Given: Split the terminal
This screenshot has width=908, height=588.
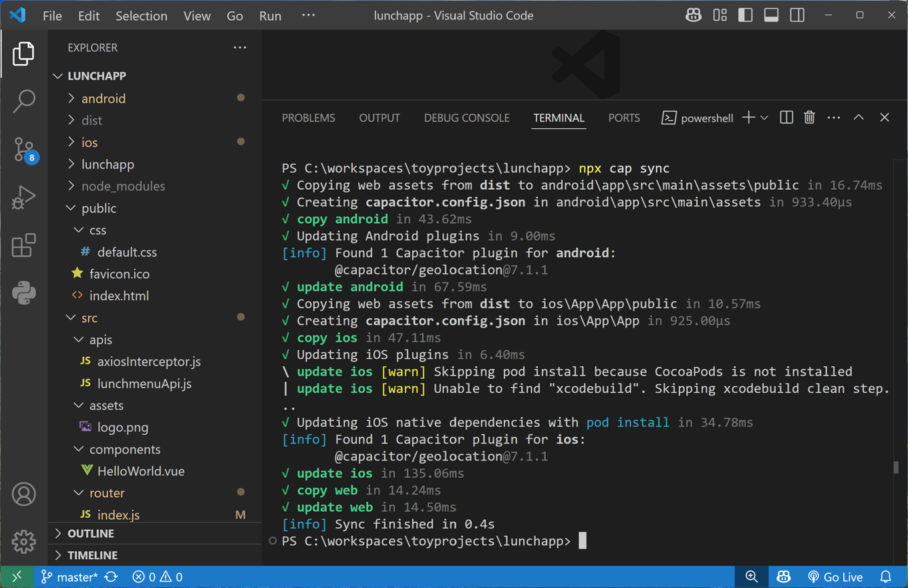Looking at the screenshot, I should (786, 118).
